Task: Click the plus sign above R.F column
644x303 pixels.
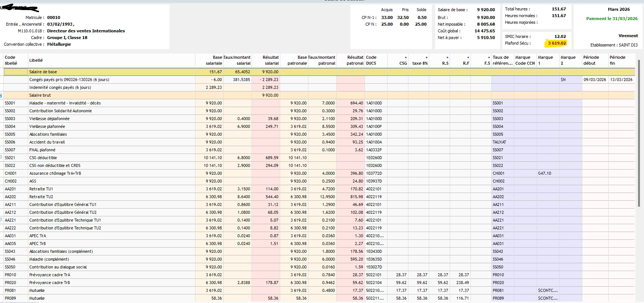Action: [x=468, y=57]
